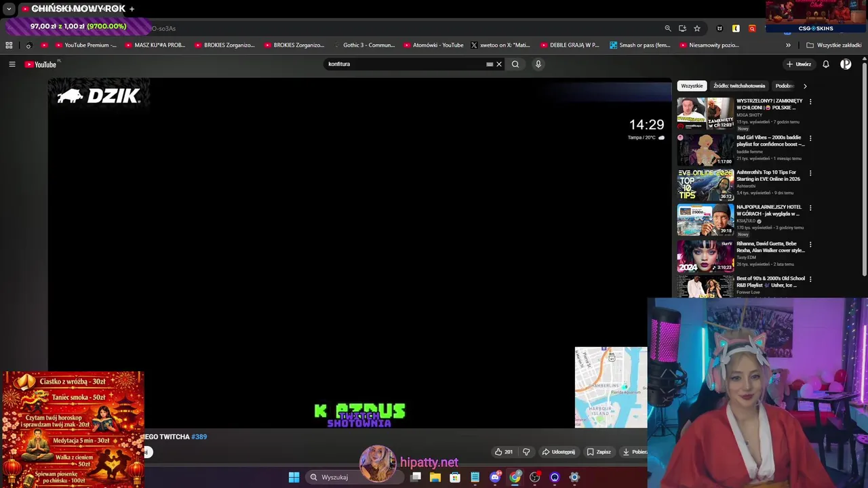Open Microsoft Store from taskbar
Screen dimensions: 868x488
point(455,477)
